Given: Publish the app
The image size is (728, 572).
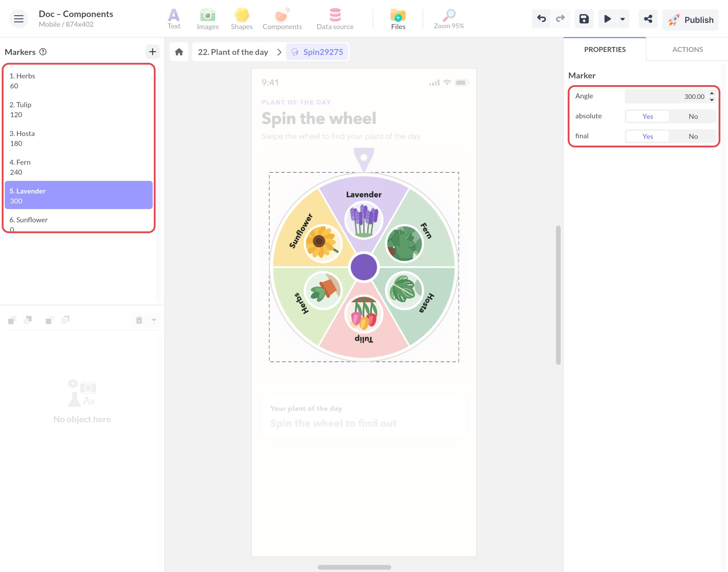Looking at the screenshot, I should pyautogui.click(x=690, y=20).
